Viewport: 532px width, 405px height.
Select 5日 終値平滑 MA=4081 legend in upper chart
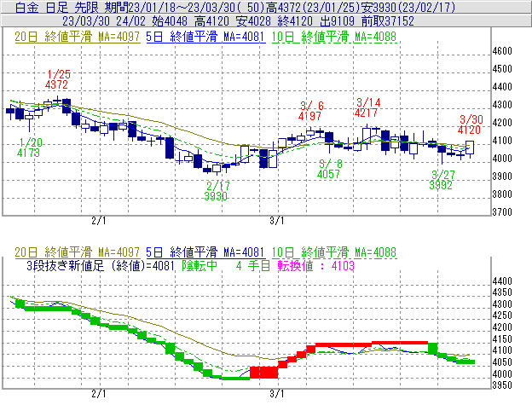205,37
